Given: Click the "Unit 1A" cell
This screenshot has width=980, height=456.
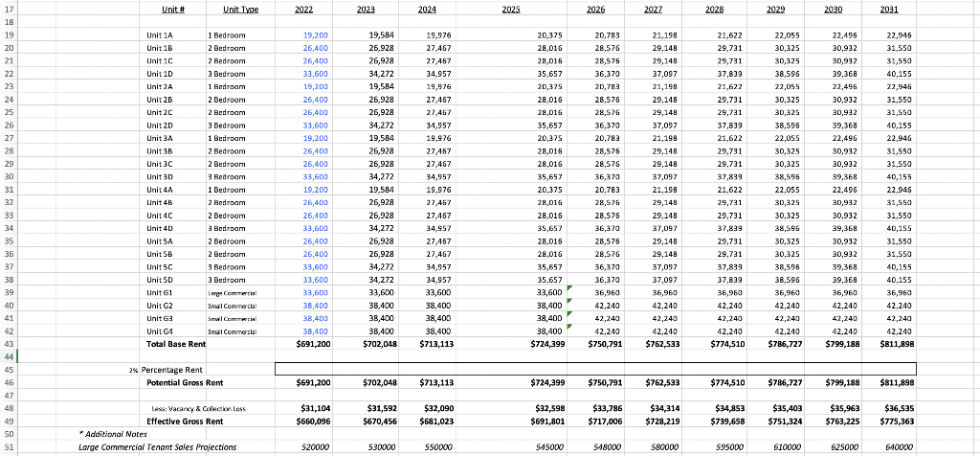Looking at the screenshot, I should pos(160,35).
